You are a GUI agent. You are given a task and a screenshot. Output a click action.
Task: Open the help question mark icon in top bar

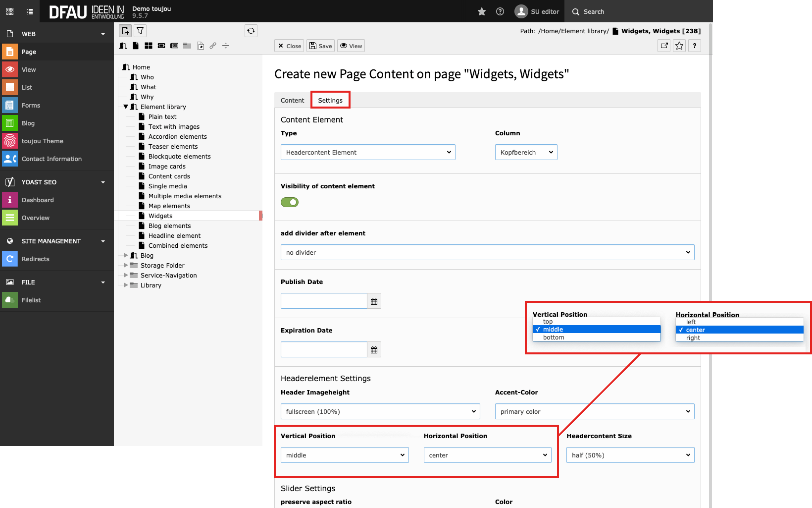[x=500, y=11]
